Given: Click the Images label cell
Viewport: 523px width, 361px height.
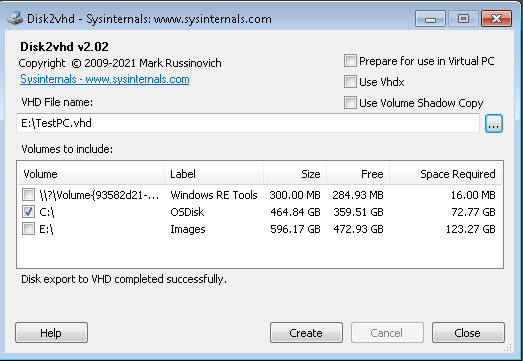Looking at the screenshot, I should [188, 229].
